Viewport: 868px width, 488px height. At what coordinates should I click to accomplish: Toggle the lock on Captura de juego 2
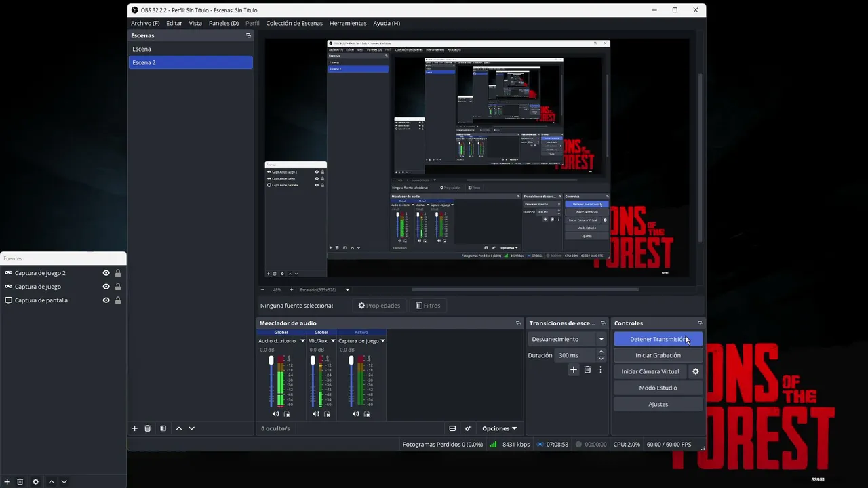click(118, 273)
